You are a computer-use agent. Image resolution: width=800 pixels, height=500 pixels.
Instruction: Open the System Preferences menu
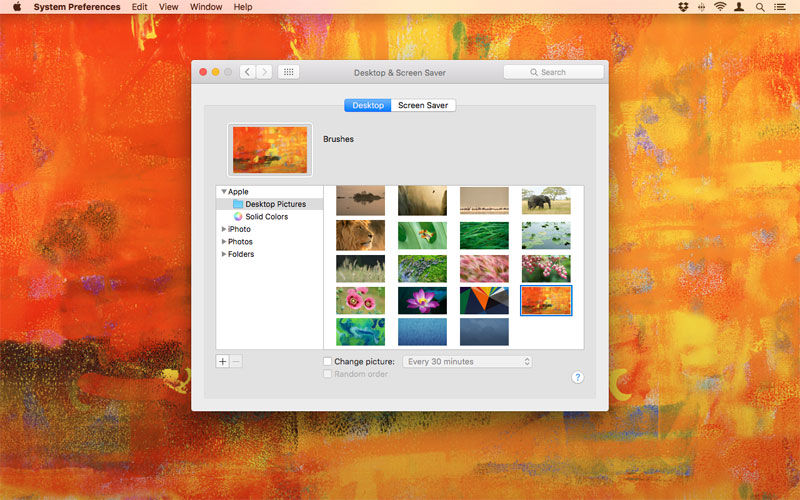pyautogui.click(x=77, y=7)
